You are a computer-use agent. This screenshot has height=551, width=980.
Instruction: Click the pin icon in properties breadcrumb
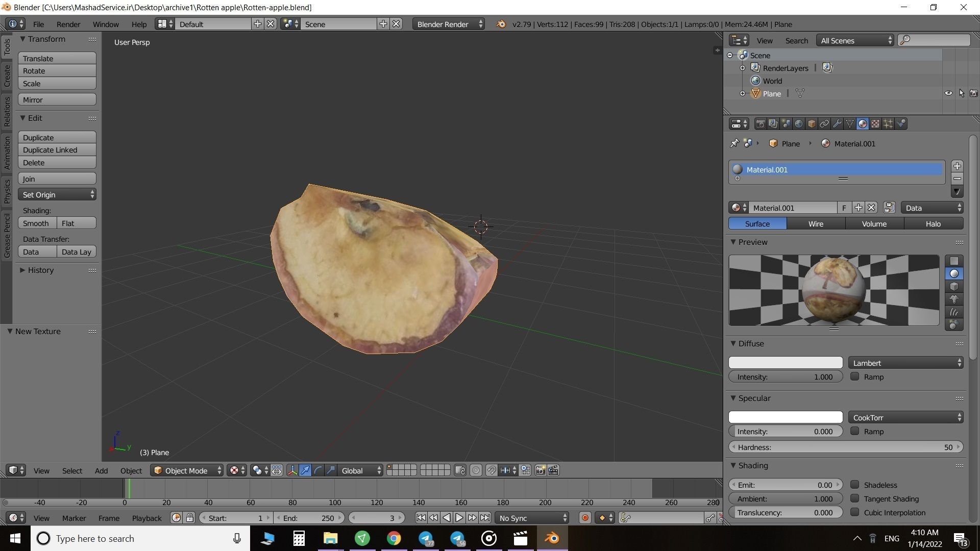coord(734,143)
